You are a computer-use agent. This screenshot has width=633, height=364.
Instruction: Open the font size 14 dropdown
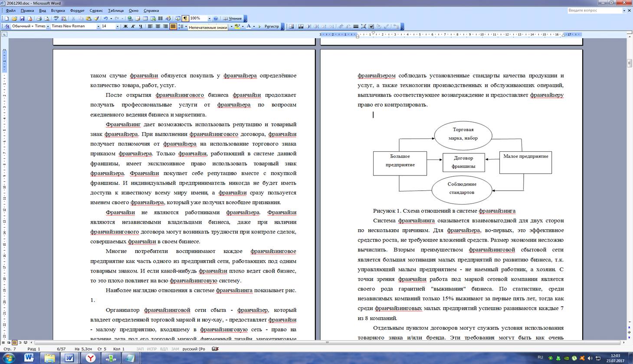coord(117,26)
